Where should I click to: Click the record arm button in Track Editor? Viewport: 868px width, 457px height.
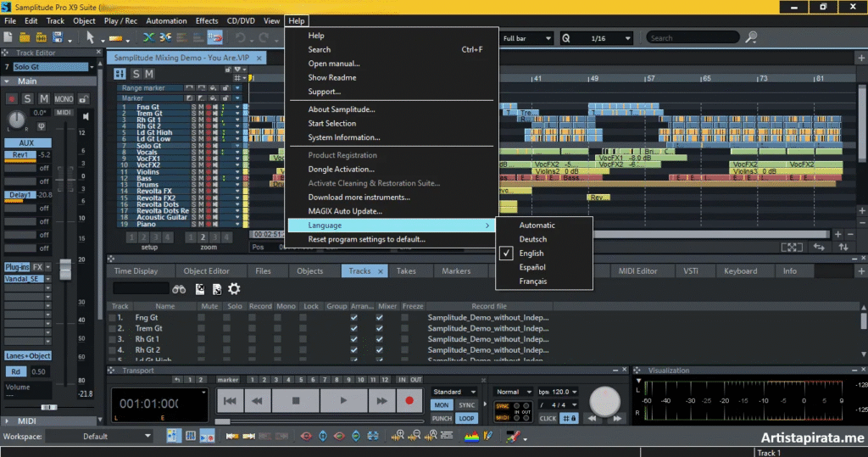click(x=11, y=99)
